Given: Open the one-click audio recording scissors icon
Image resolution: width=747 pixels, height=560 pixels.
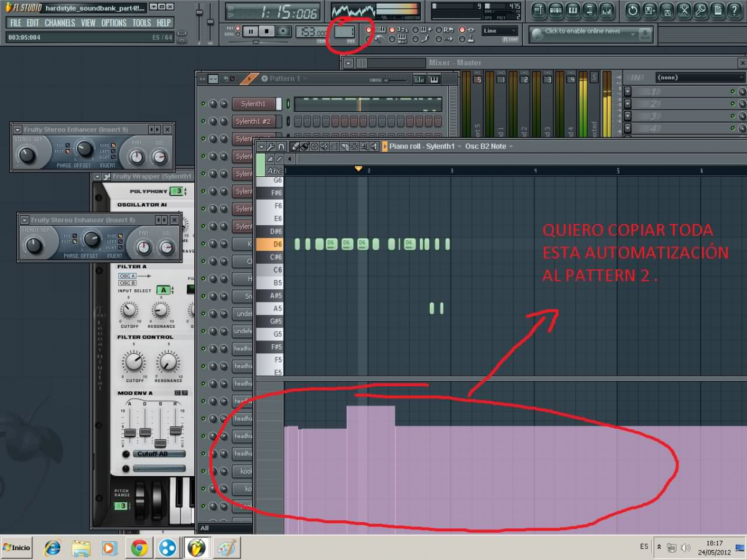Looking at the screenshot, I should click(684, 11).
